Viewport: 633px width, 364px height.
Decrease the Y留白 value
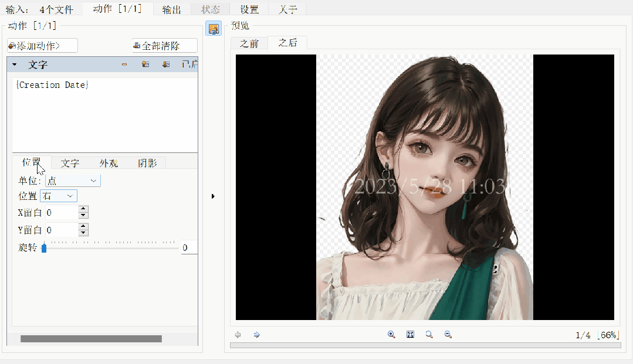(83, 233)
